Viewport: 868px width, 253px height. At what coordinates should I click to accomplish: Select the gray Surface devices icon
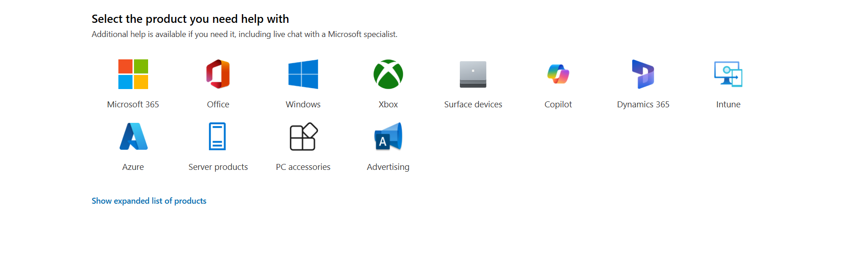[x=473, y=74]
